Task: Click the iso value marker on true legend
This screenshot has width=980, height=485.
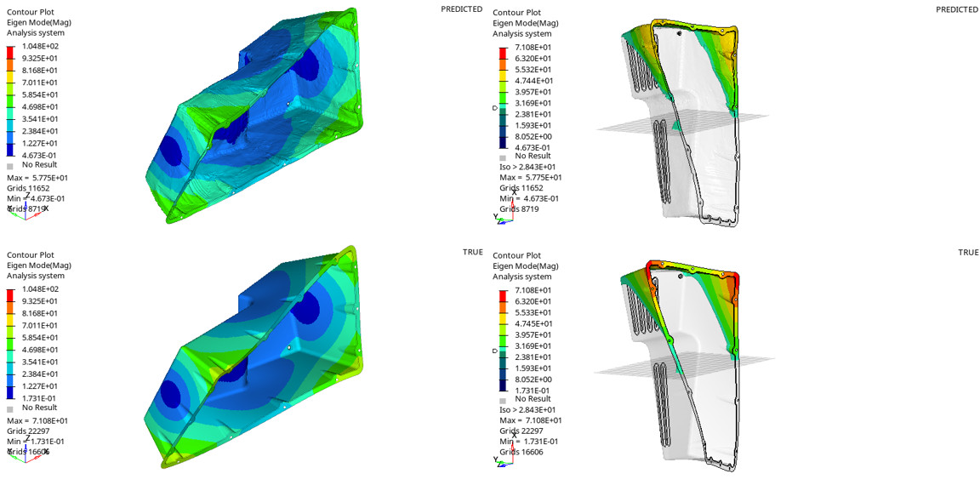Action: [495, 351]
